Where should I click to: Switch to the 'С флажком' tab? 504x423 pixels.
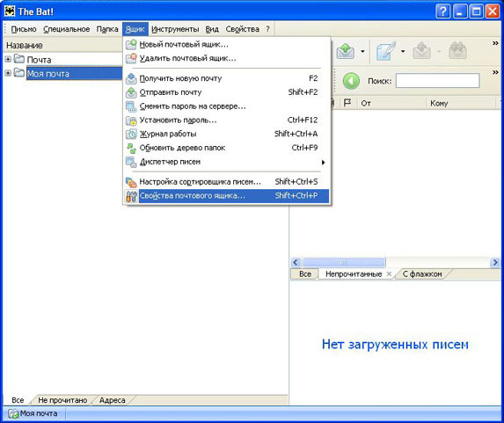pos(421,274)
